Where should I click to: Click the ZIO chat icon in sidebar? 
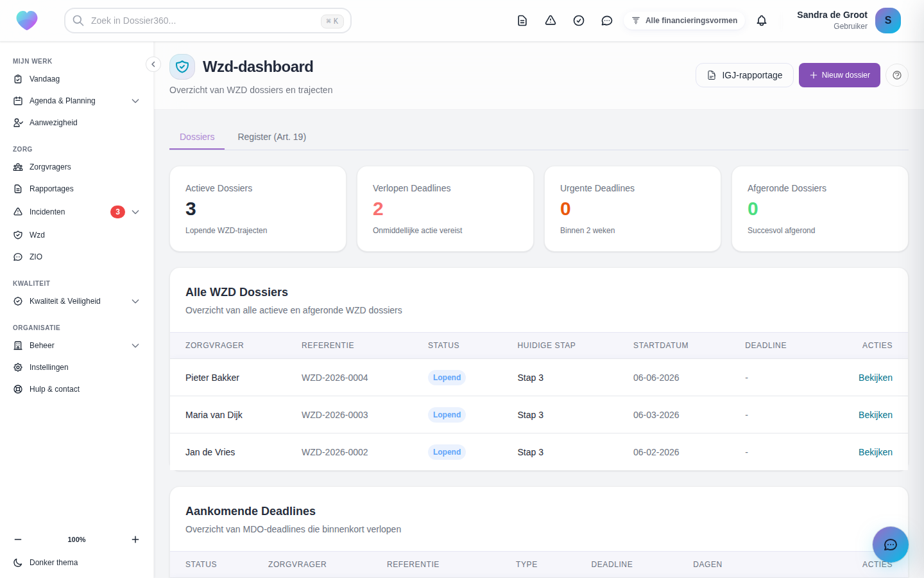tap(18, 257)
